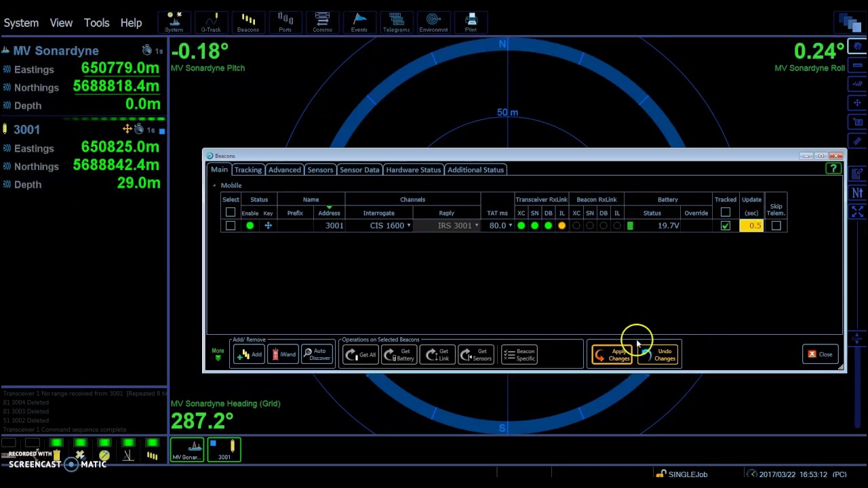Click the green help question mark icon

tap(833, 169)
